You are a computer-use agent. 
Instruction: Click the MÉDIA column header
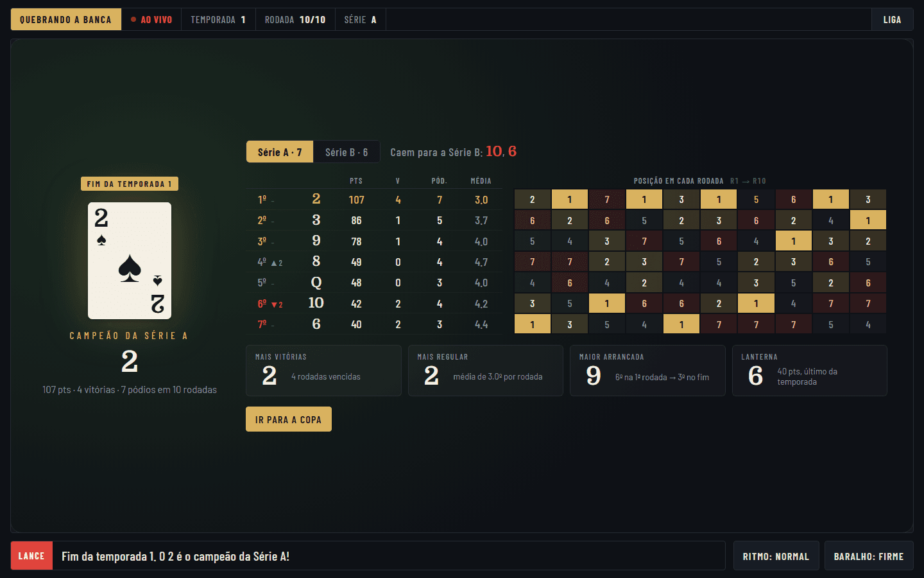pyautogui.click(x=481, y=181)
